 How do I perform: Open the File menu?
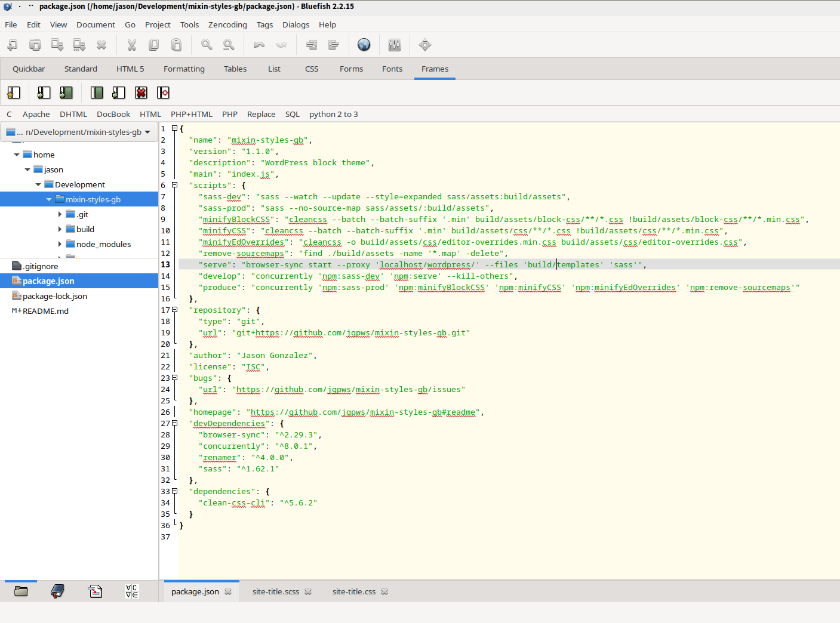point(11,24)
